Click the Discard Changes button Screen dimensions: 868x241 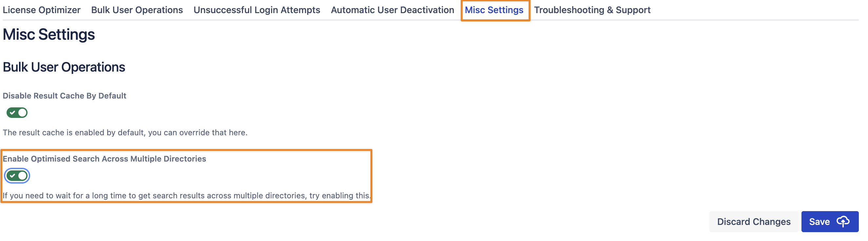tap(753, 222)
